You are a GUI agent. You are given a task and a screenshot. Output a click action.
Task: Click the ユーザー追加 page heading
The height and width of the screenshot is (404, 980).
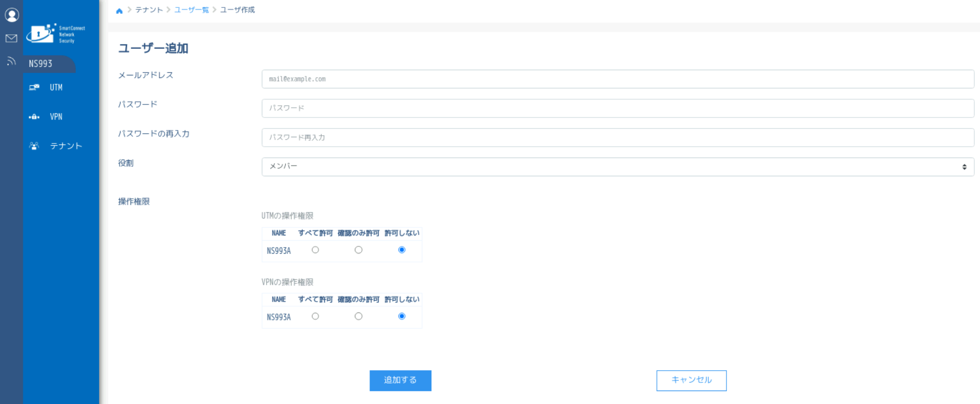153,48
